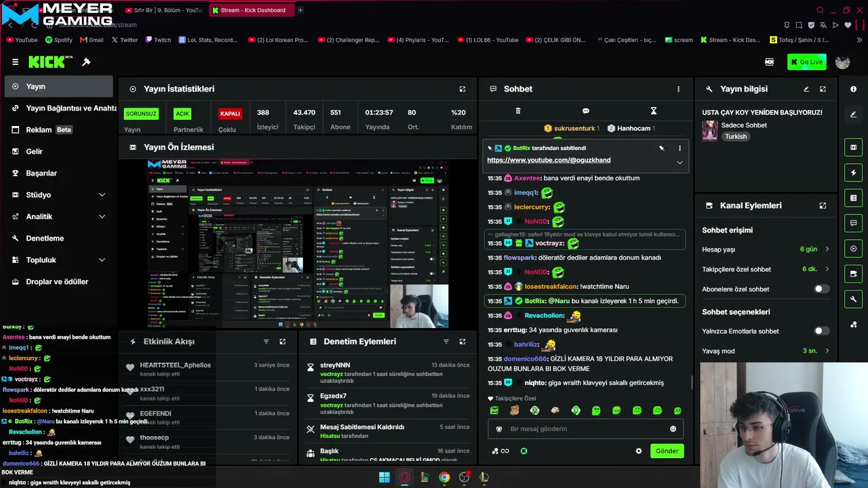Open Takipçilere özel sohbet chevron
This screenshot has height=488, width=868.
(x=827, y=269)
